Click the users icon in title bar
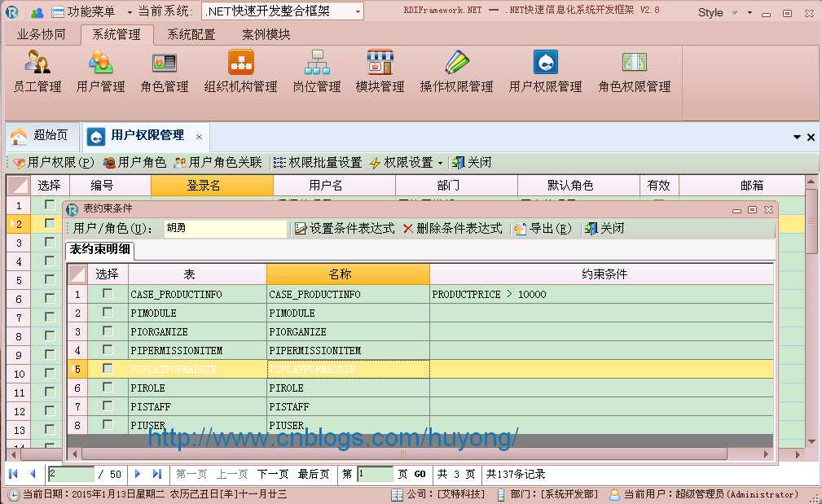 click(x=37, y=12)
